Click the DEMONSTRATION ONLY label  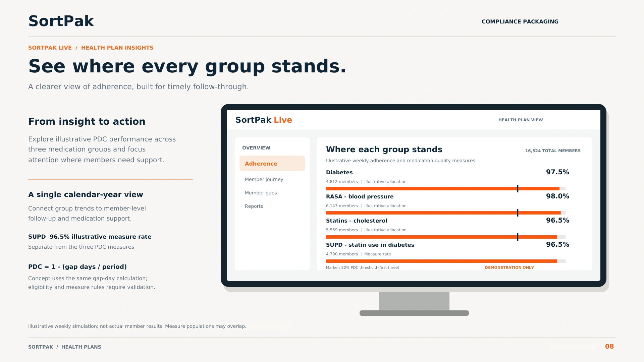point(509,267)
